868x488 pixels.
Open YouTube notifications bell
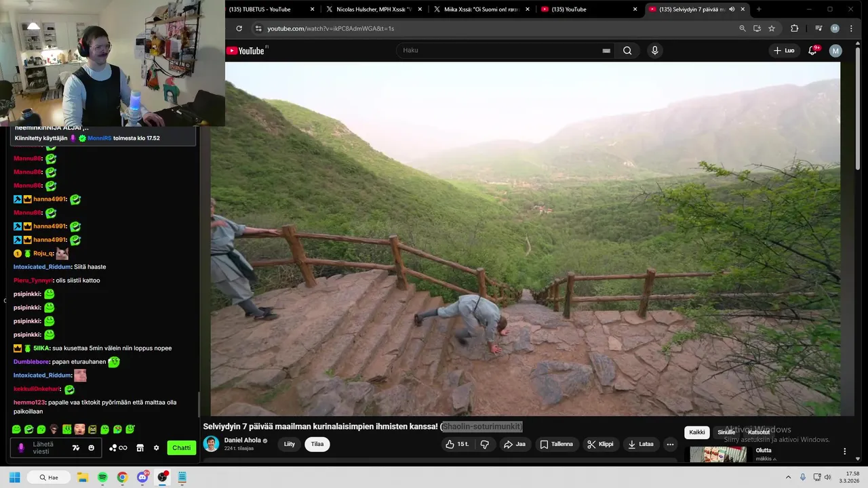(812, 50)
